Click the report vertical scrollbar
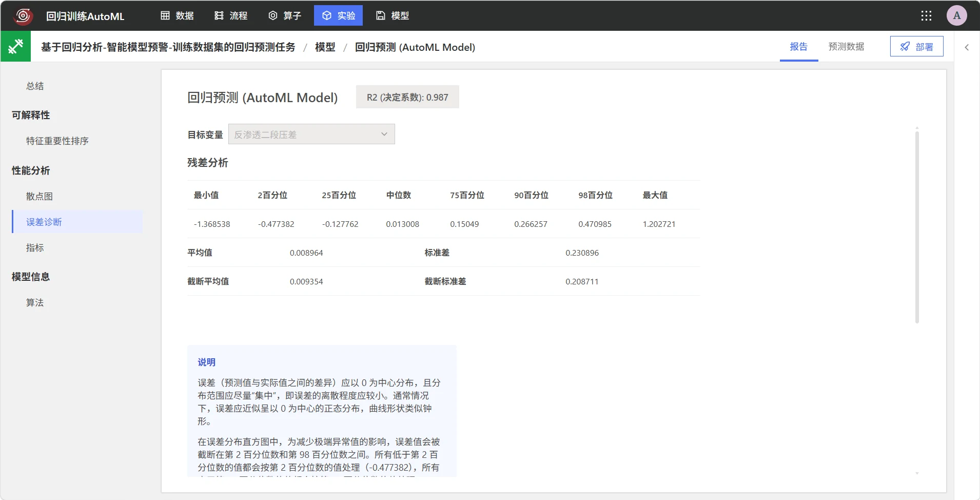 [x=916, y=227]
